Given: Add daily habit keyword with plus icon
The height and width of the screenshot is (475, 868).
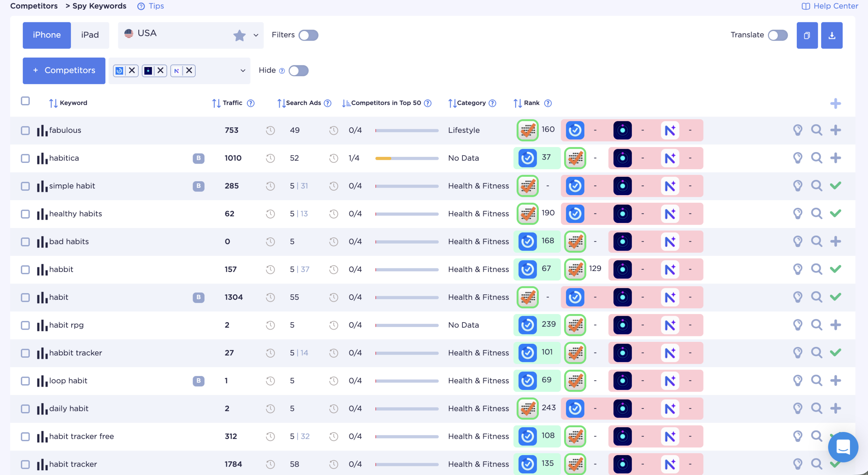Looking at the screenshot, I should click(835, 409).
